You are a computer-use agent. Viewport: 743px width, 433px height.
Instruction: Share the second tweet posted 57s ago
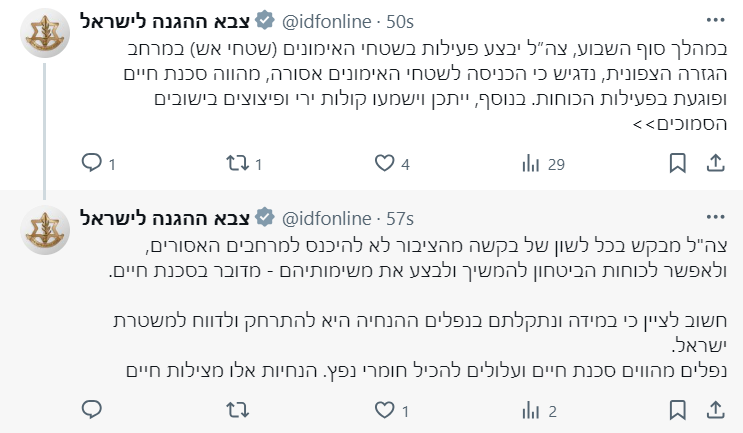point(716,409)
